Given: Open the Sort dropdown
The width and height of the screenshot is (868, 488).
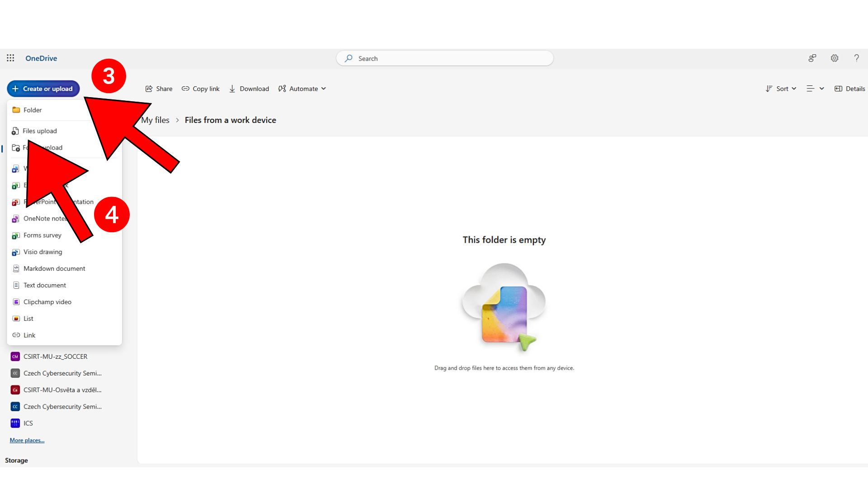Looking at the screenshot, I should (781, 89).
